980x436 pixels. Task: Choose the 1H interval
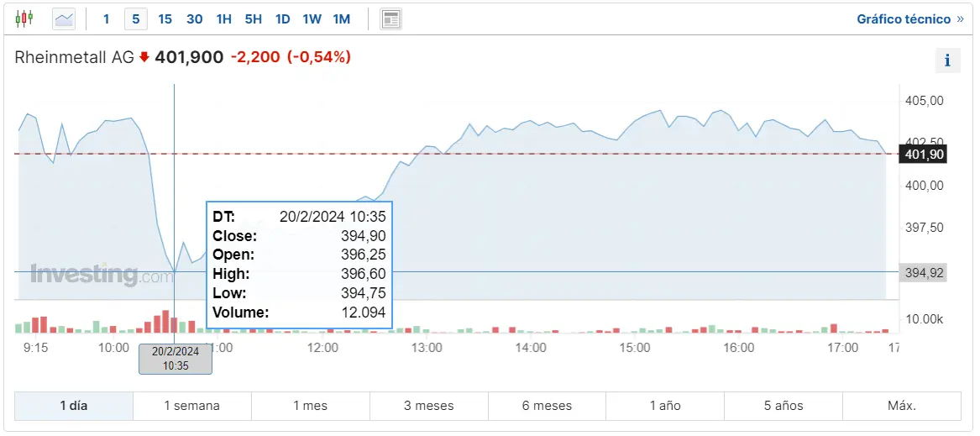223,18
